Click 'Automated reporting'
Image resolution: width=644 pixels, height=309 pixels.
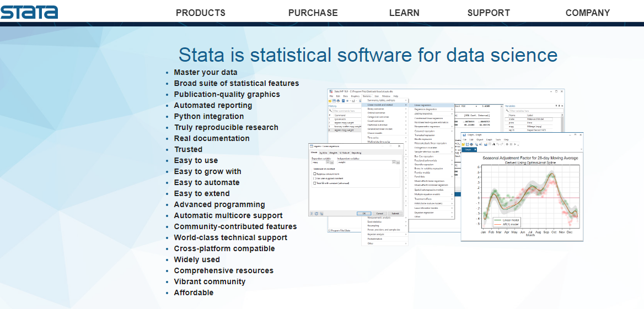(x=213, y=105)
